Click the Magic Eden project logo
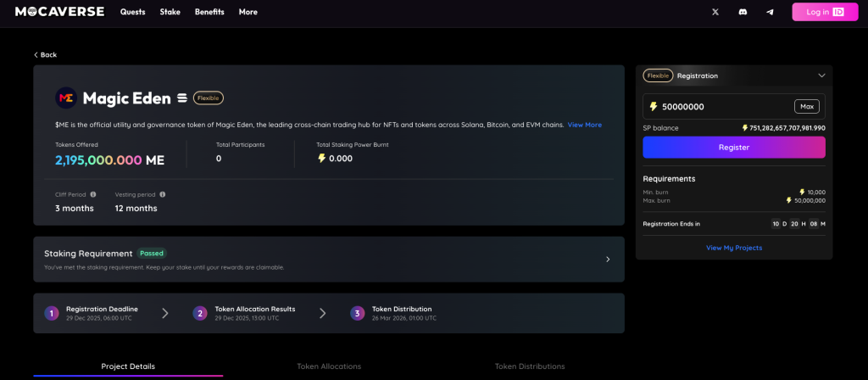This screenshot has width=868, height=380. click(x=66, y=98)
